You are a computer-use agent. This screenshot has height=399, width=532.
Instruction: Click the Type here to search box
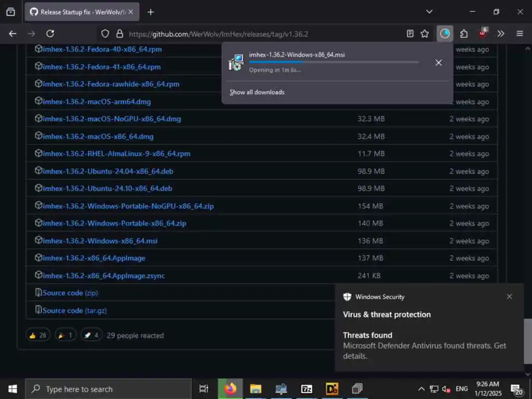108,389
